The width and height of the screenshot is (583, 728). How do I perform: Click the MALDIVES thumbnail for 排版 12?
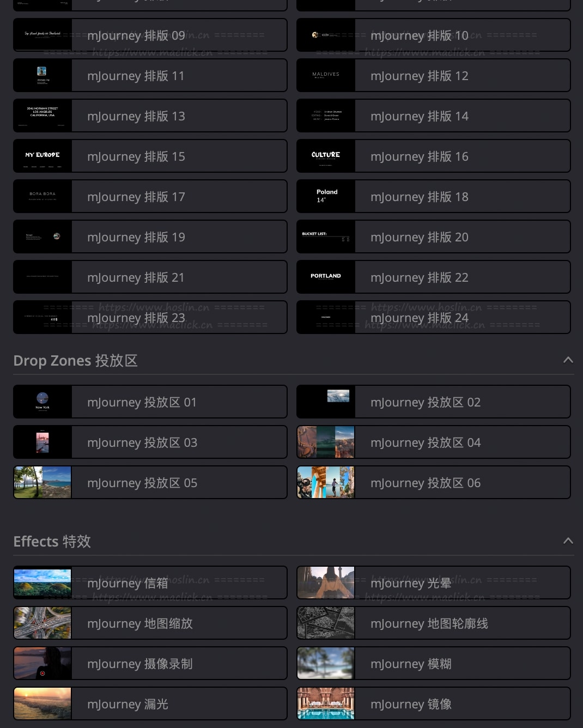(326, 75)
